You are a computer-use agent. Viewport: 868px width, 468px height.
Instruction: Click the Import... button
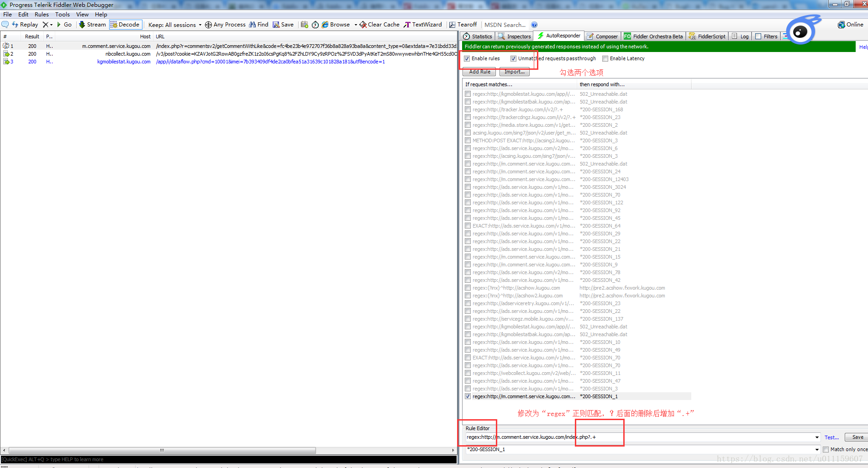pos(515,72)
